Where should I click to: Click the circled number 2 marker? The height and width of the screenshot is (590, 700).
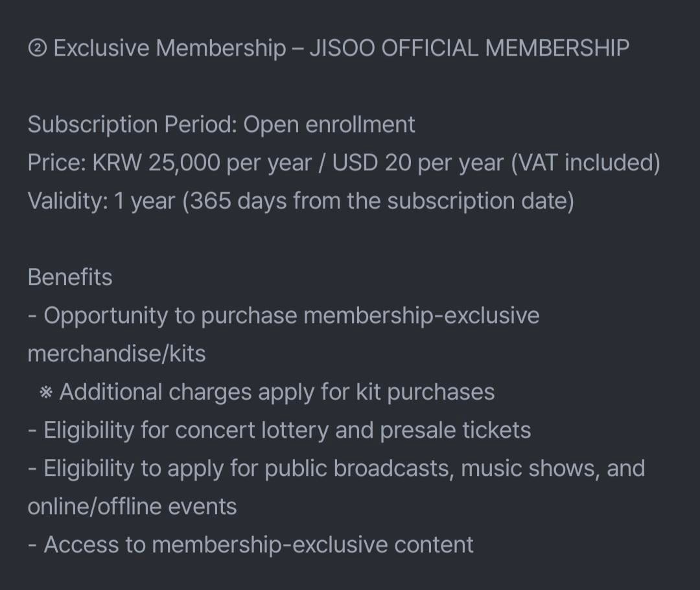click(36, 49)
